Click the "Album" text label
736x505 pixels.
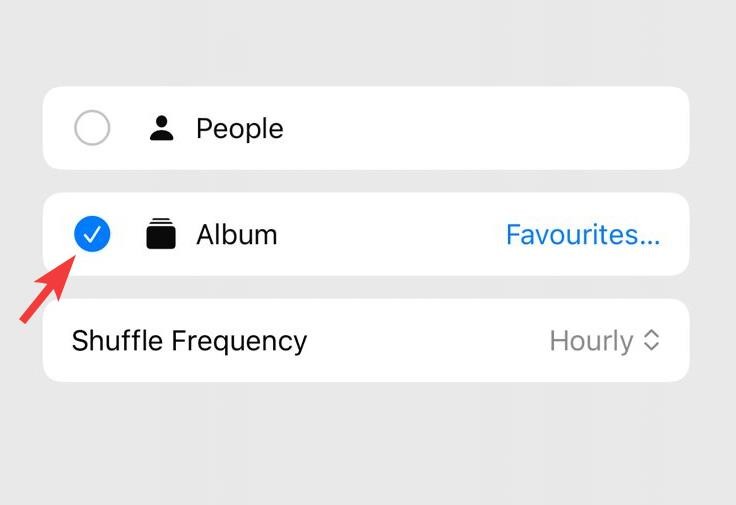click(236, 235)
